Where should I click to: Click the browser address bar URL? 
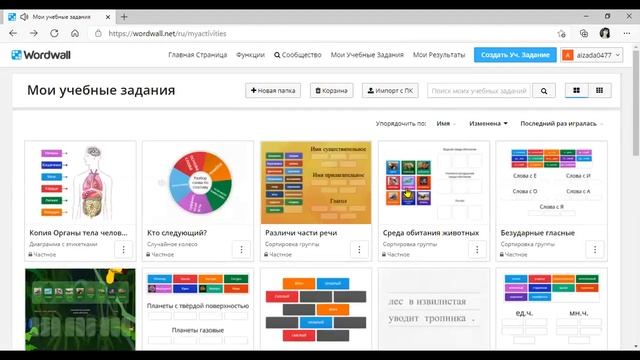coord(167,33)
